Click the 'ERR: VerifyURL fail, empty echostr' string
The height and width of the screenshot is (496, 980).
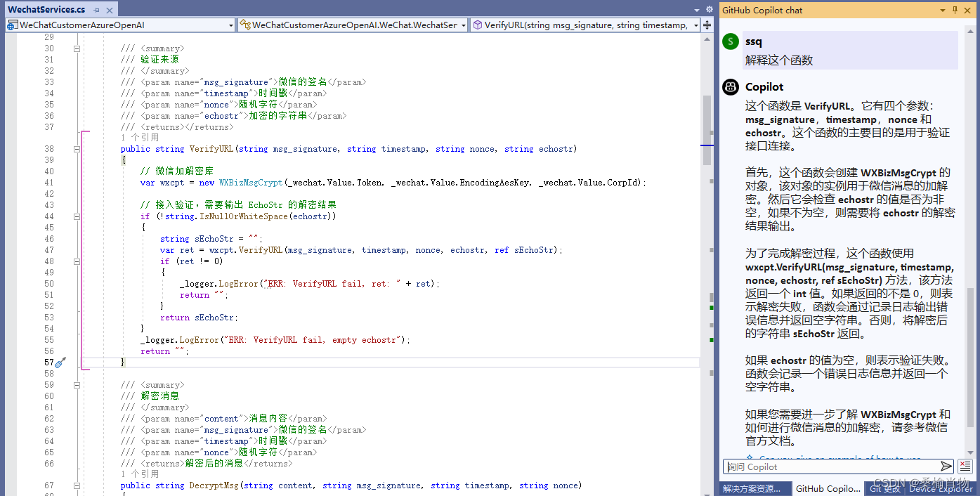click(313, 340)
